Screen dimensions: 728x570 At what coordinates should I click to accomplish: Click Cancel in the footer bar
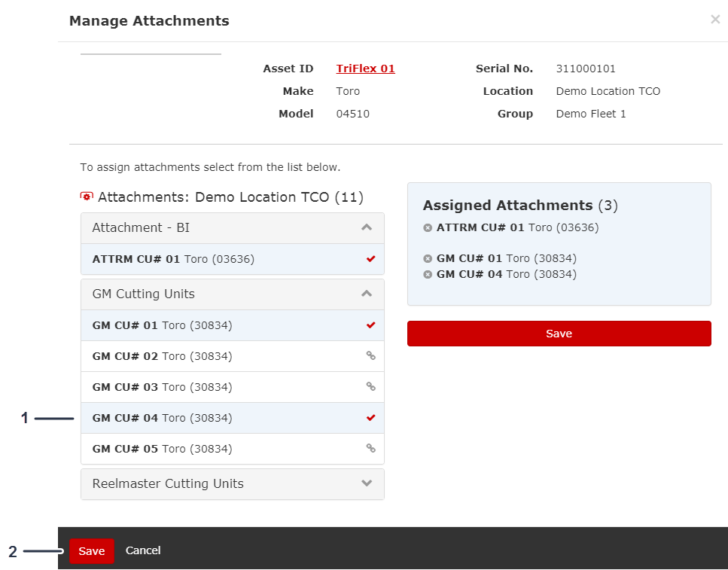point(143,550)
